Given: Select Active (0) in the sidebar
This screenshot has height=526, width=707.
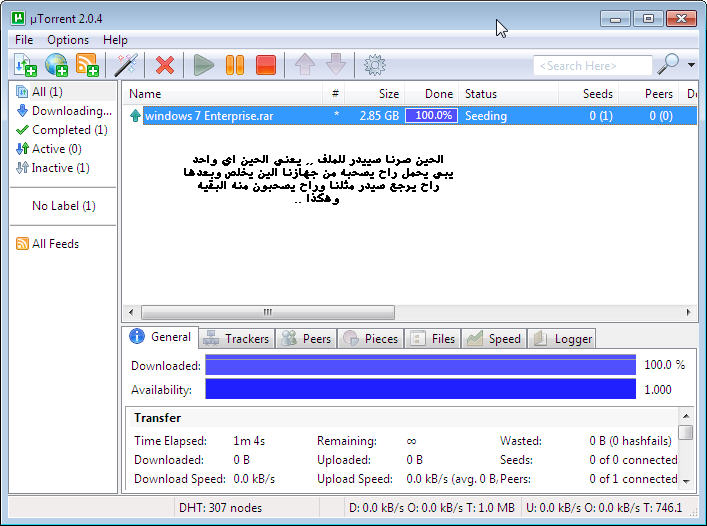Looking at the screenshot, I should click(x=63, y=149).
